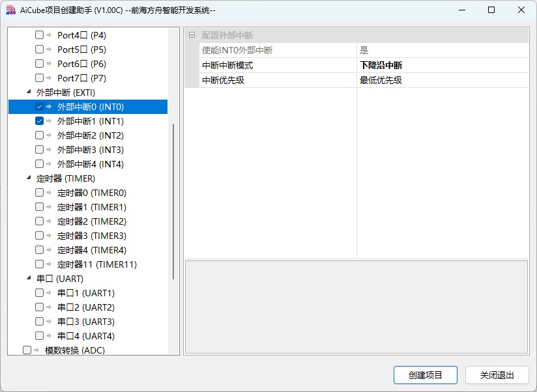Image resolution: width=537 pixels, height=392 pixels.
Task: Check the Port4口 (P4) checkbox
Action: (39, 35)
